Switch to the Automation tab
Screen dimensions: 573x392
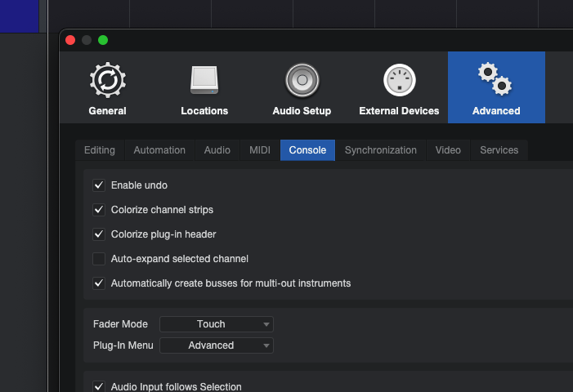[159, 150]
